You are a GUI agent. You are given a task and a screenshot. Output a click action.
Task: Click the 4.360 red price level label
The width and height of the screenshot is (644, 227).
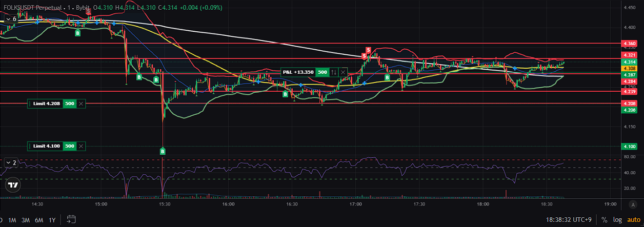[628, 44]
